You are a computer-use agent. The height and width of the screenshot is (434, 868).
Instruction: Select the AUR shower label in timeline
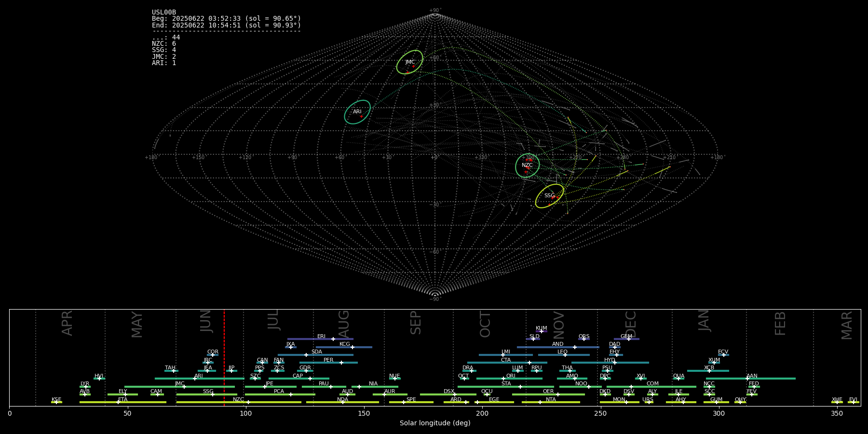click(x=390, y=392)
